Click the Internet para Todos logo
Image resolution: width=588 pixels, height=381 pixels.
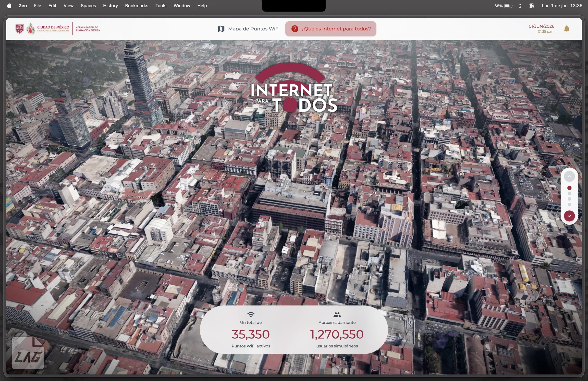[x=294, y=88]
